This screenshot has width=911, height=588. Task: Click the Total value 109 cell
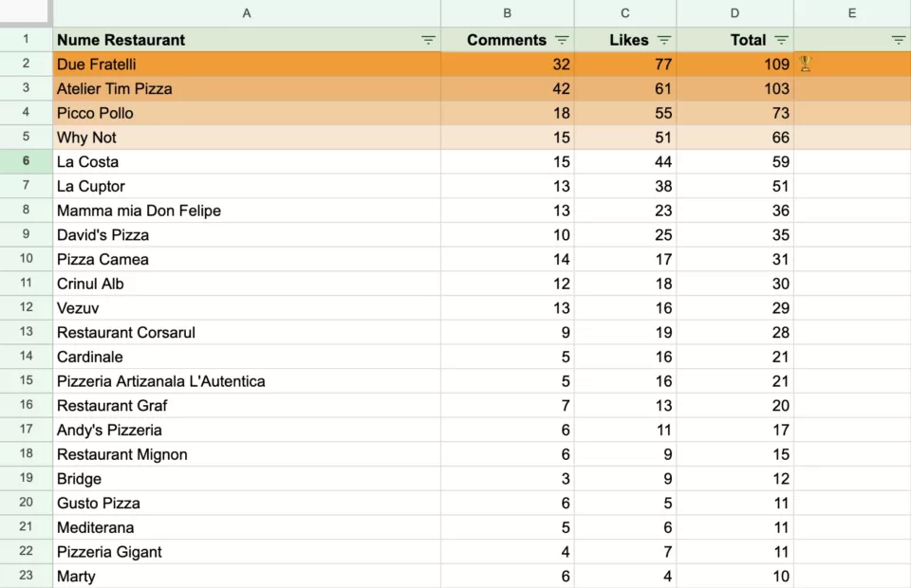(x=734, y=64)
